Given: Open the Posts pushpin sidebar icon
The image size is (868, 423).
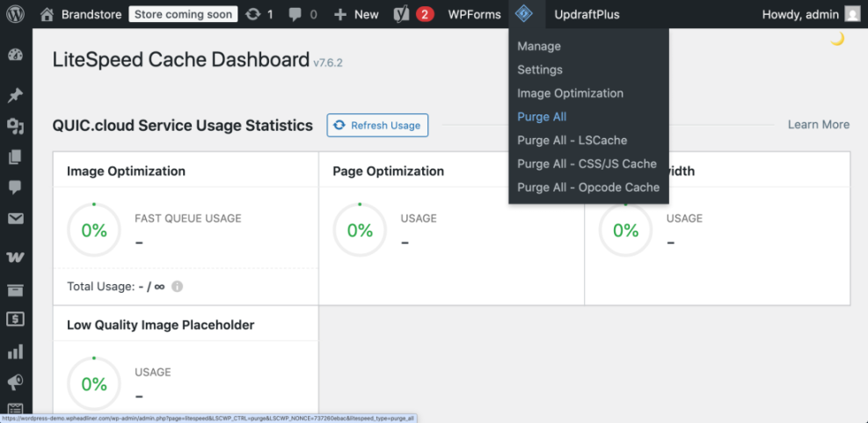Looking at the screenshot, I should click(16, 95).
